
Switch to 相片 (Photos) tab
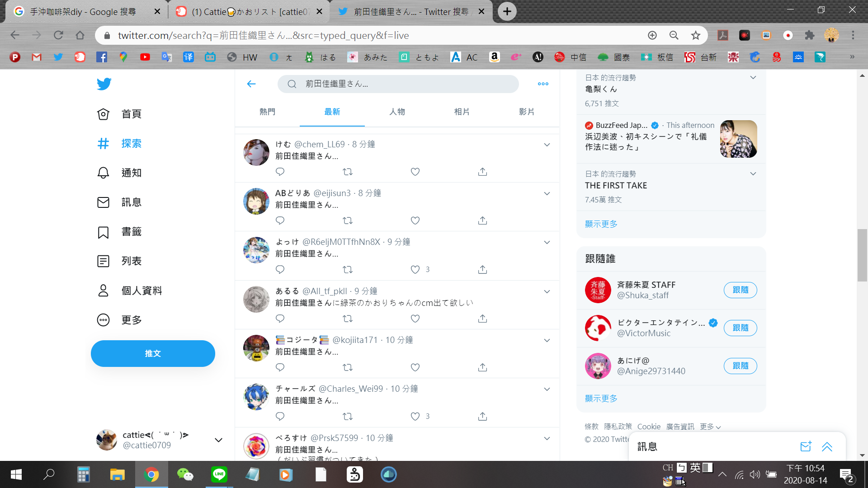pyautogui.click(x=462, y=112)
